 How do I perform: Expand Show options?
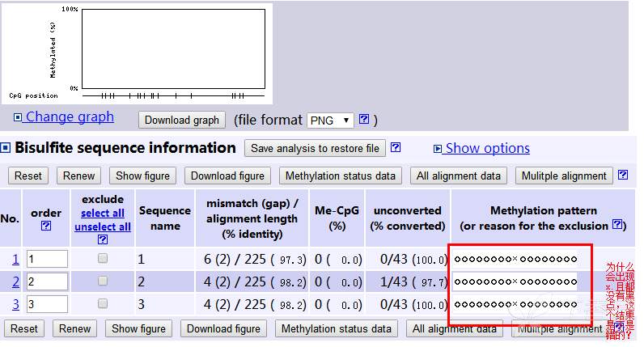(x=481, y=148)
